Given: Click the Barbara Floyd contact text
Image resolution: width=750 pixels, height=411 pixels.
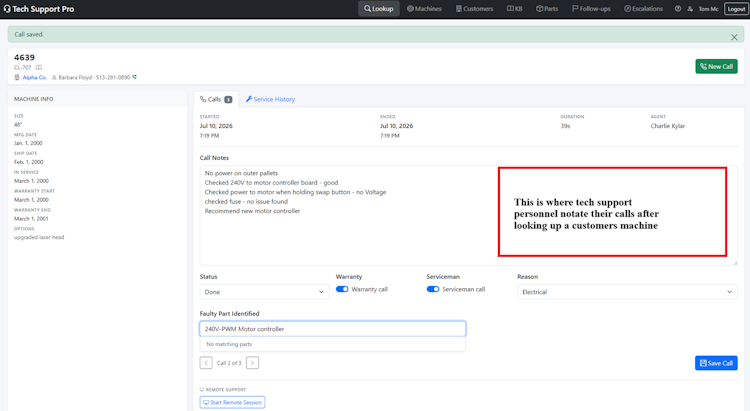Looking at the screenshot, I should coord(75,77).
